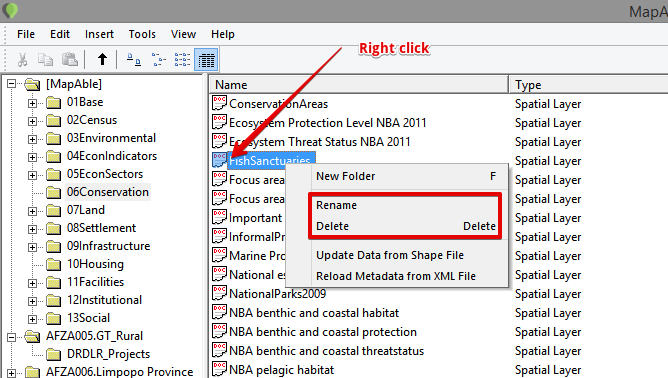668x378 pixels.
Task: Go up one level with the arrow icon
Action: click(102, 59)
